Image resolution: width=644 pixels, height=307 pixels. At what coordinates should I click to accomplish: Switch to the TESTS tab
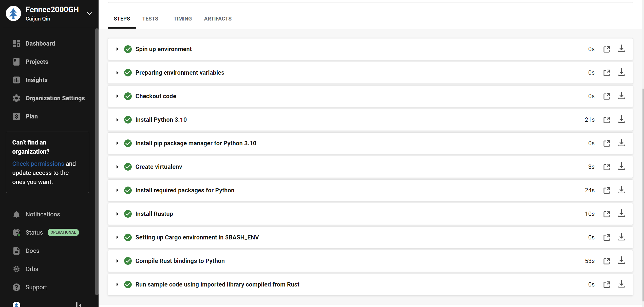point(150,19)
